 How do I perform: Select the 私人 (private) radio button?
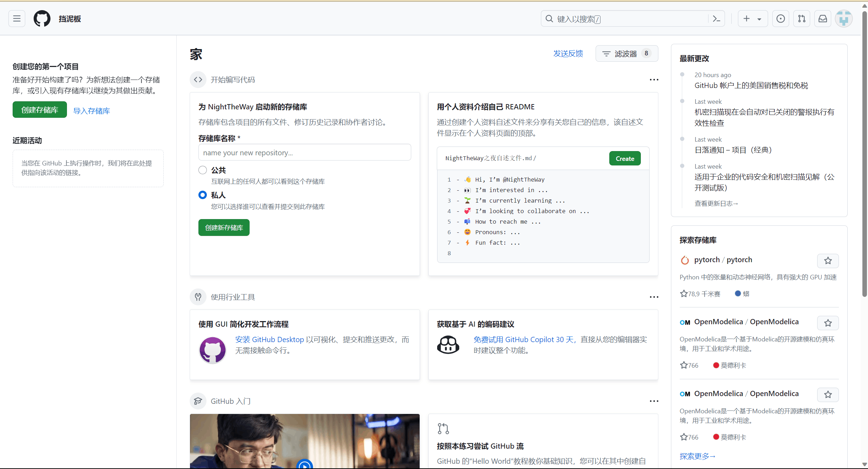203,195
